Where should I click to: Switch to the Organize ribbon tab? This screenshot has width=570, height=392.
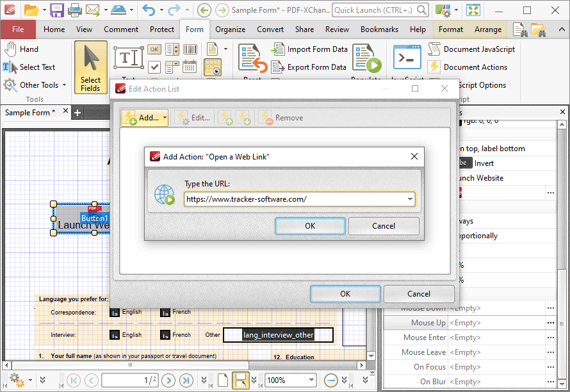tap(230, 29)
